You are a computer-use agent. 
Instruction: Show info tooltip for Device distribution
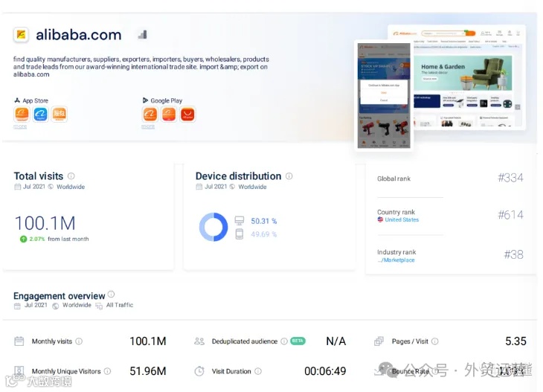coord(289,176)
